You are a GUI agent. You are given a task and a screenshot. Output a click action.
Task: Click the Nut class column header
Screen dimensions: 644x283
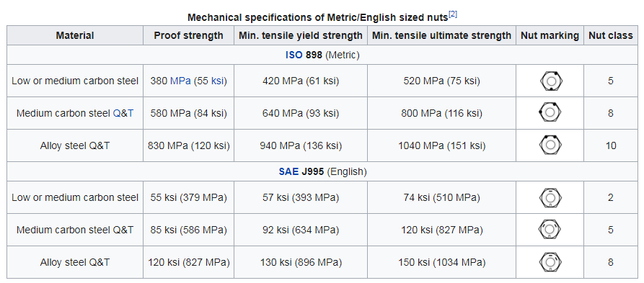[611, 36]
